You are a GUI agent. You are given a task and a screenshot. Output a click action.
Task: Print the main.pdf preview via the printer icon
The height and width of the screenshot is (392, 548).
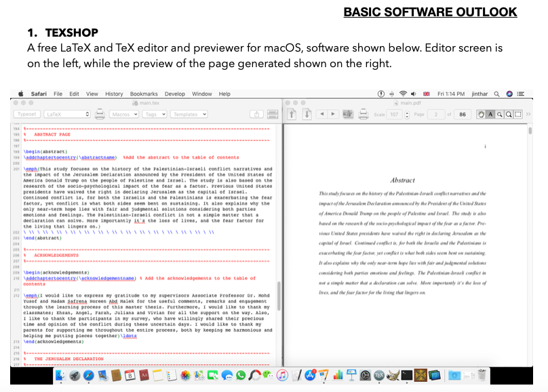point(364,114)
